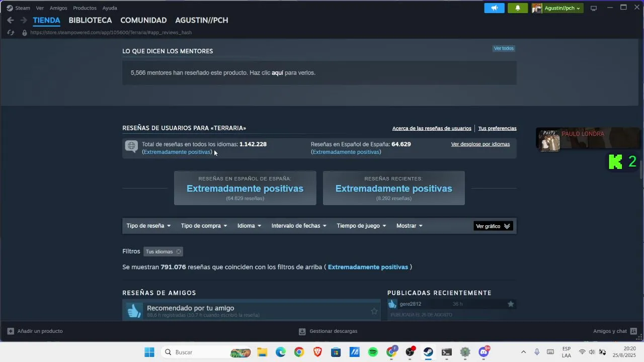
Task: Click the globe reviews icon
Action: click(x=131, y=146)
